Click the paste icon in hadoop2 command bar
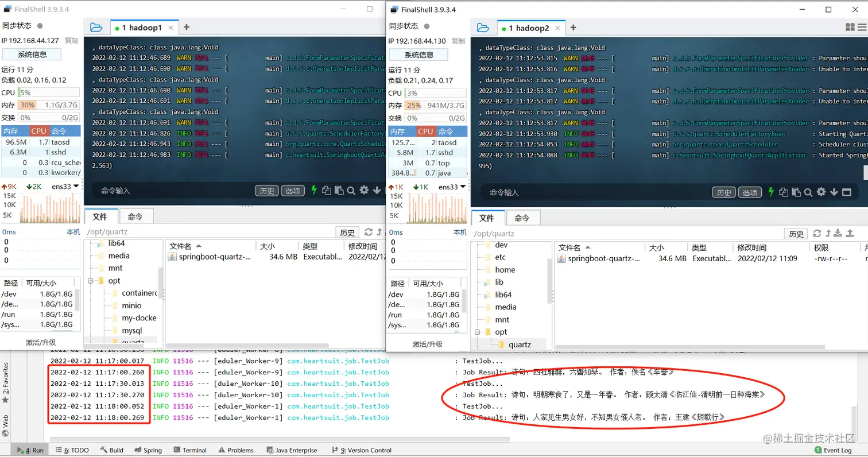The image size is (868, 457). (x=796, y=192)
